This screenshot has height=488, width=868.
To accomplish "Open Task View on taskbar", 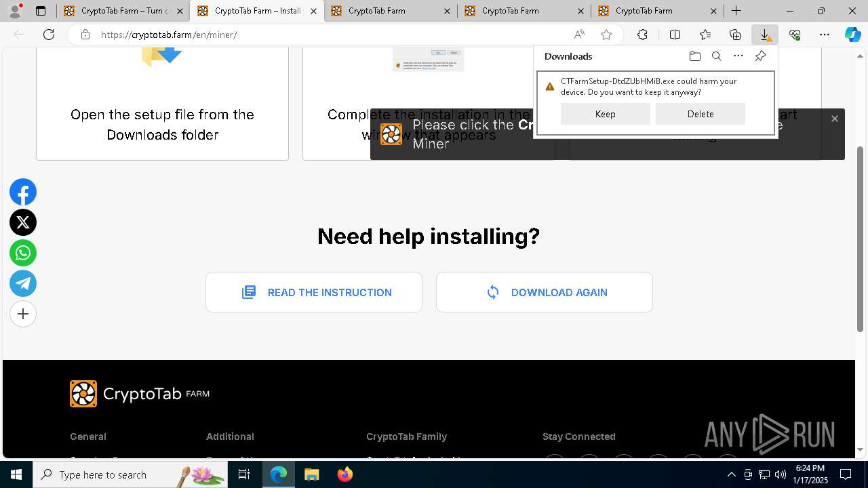I will 244,474.
